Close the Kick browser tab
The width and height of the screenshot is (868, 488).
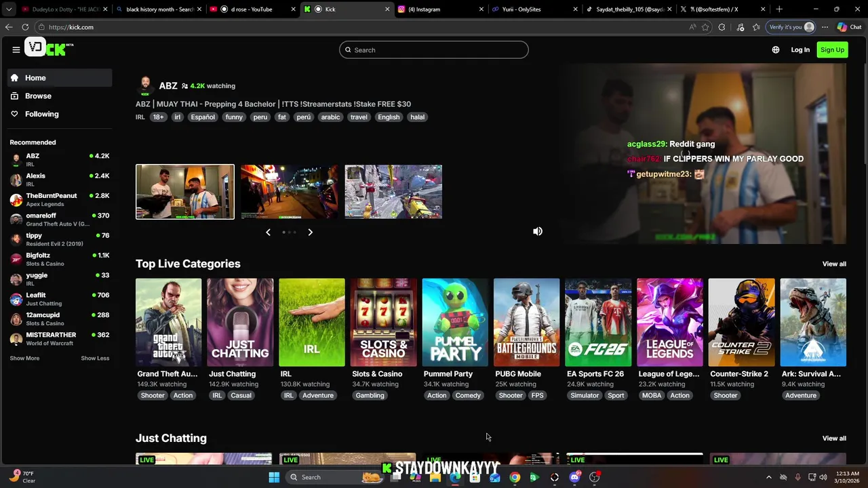[x=387, y=9]
